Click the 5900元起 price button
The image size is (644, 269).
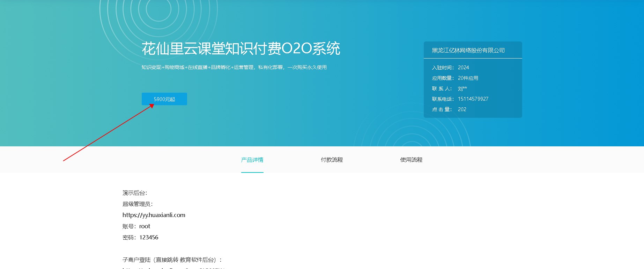(x=164, y=99)
